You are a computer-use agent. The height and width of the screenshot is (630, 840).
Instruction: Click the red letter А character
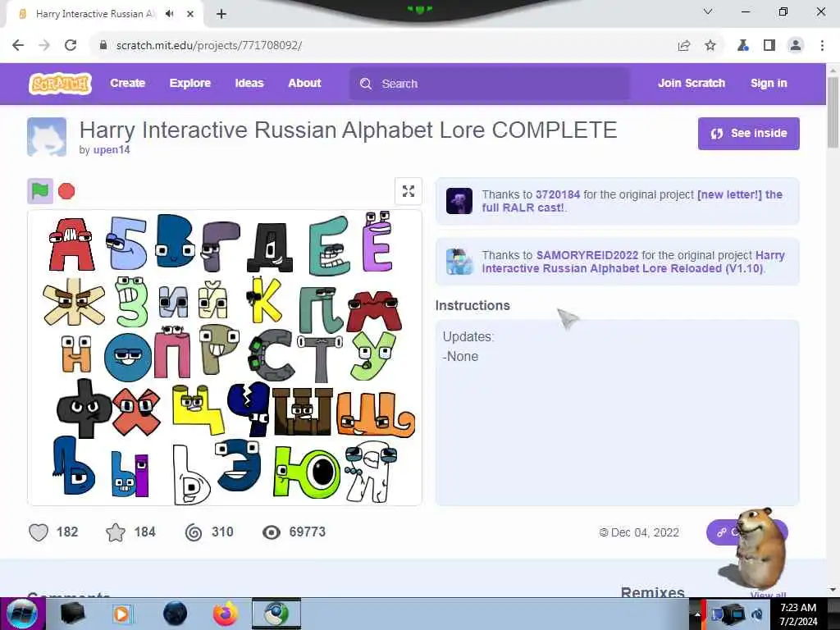click(x=71, y=244)
